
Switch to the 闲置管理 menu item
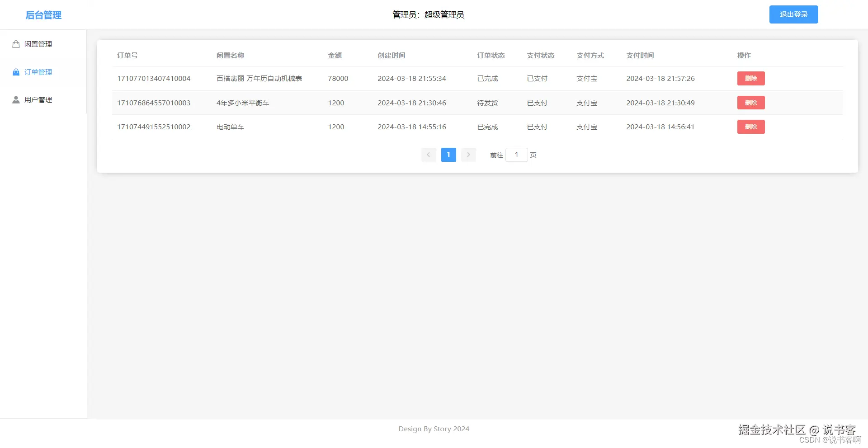(x=38, y=44)
